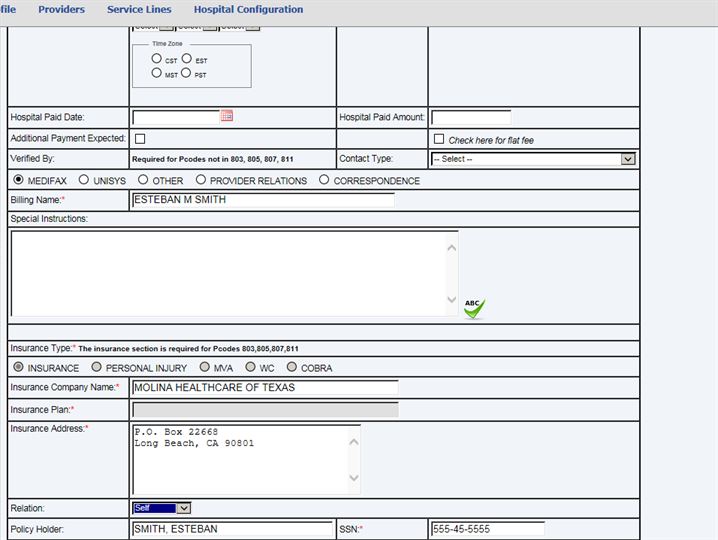Choose the CORRESPONDENCE radio option
The image size is (718, 540).
pyautogui.click(x=324, y=180)
